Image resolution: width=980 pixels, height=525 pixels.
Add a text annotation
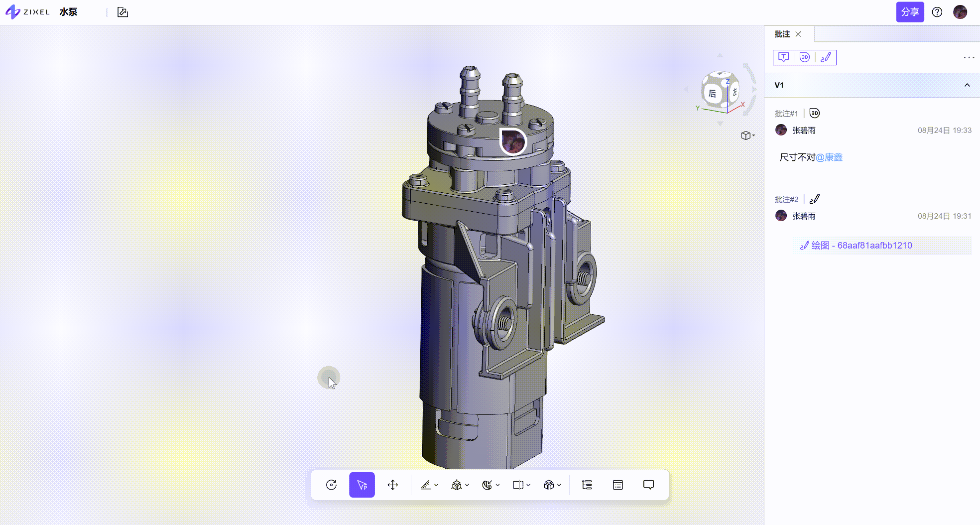[783, 57]
